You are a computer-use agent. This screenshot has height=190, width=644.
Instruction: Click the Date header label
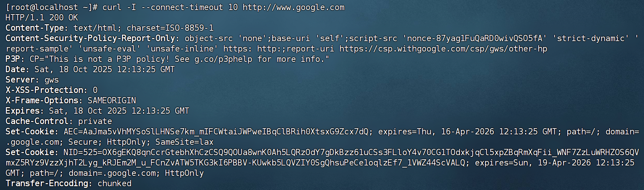[x=15, y=69]
